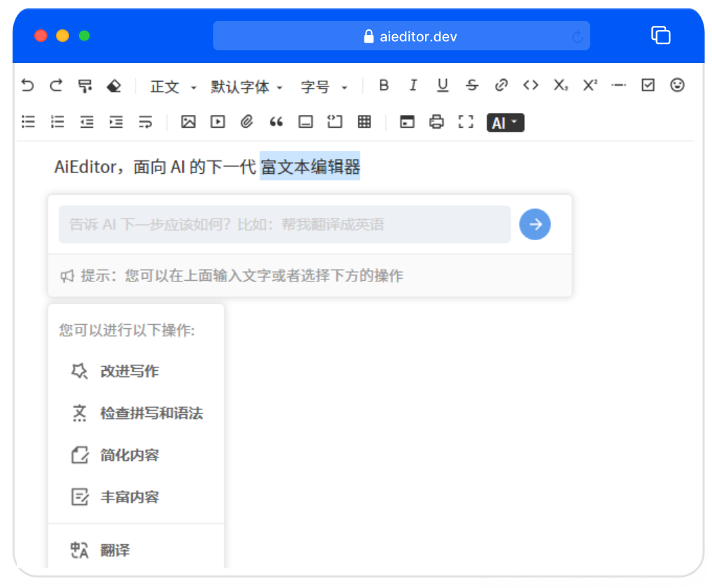This screenshot has width=712, height=588.
Task: Insert an image using the image icon
Action: pos(187,122)
